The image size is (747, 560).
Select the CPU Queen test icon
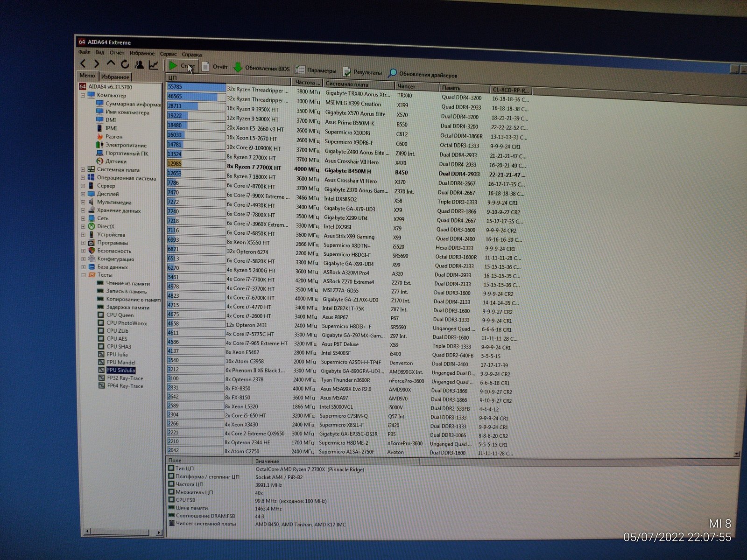click(100, 315)
